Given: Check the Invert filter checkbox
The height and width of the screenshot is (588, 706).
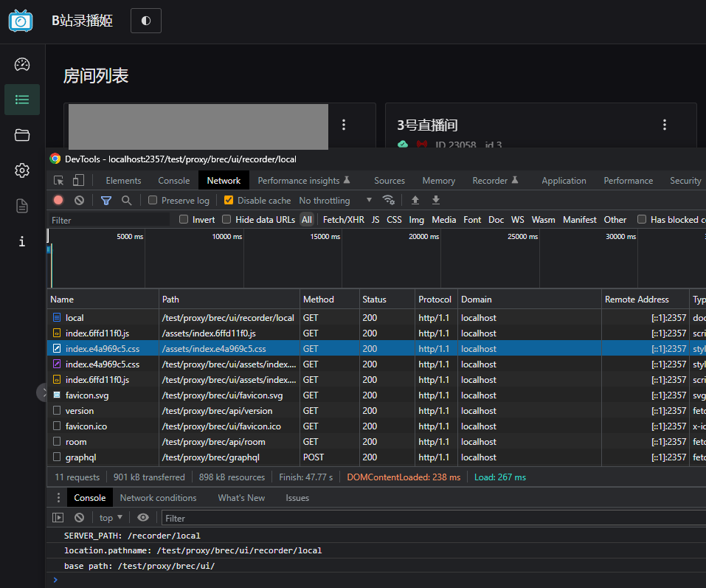Looking at the screenshot, I should tap(184, 219).
